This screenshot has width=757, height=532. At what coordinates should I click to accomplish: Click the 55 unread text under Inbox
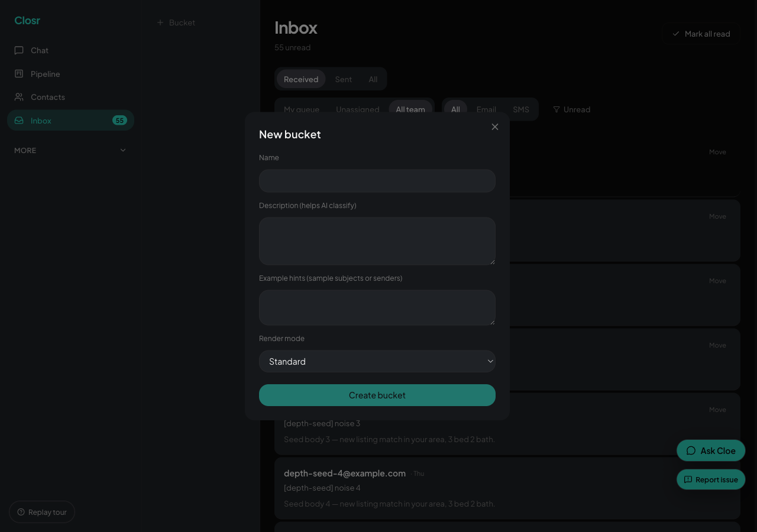tap(292, 47)
